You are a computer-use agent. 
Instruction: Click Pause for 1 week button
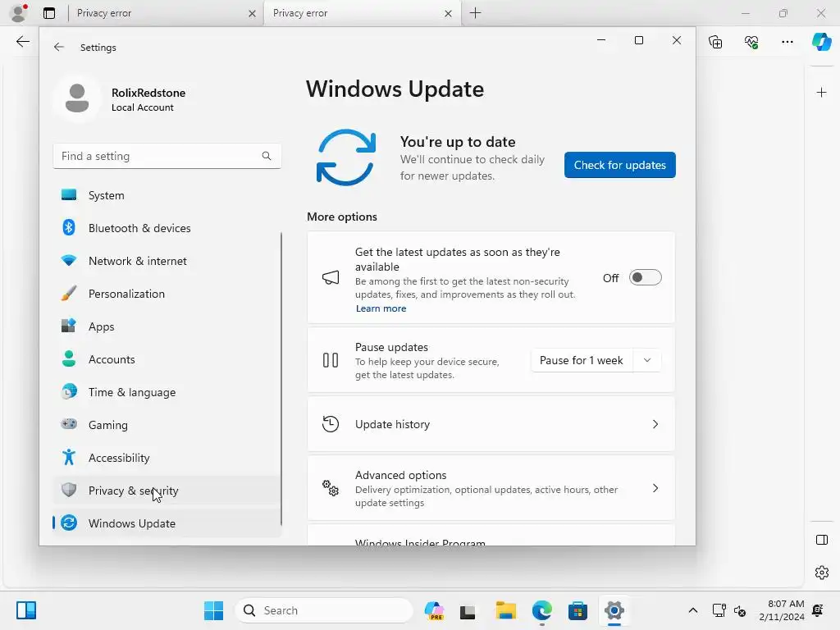[582, 360]
